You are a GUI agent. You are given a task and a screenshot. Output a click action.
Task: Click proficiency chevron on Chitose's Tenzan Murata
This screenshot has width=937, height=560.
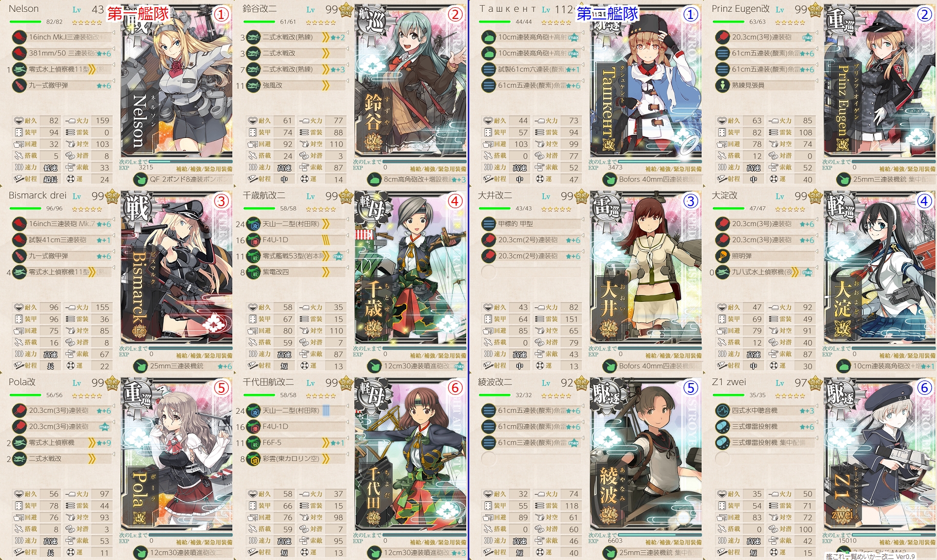[326, 224]
